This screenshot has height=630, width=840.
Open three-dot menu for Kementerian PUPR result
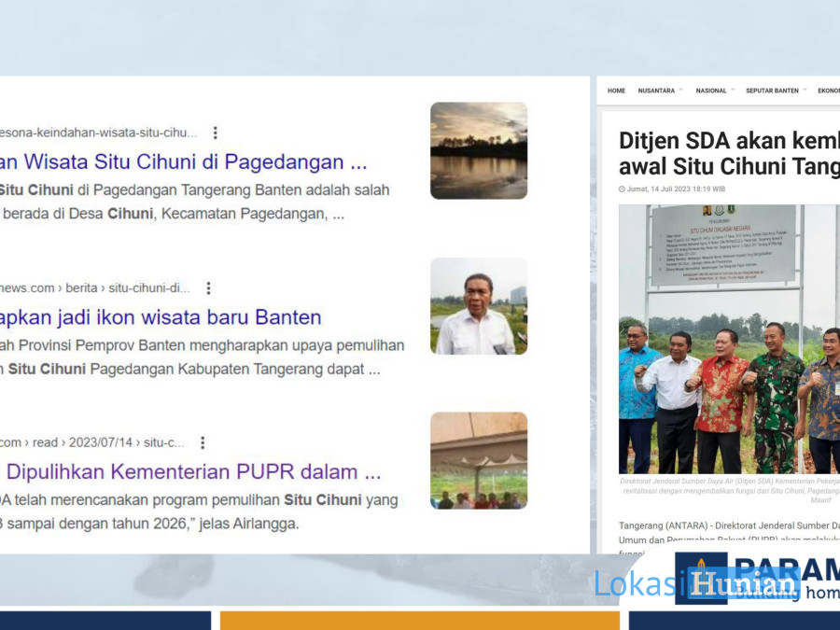point(203,442)
